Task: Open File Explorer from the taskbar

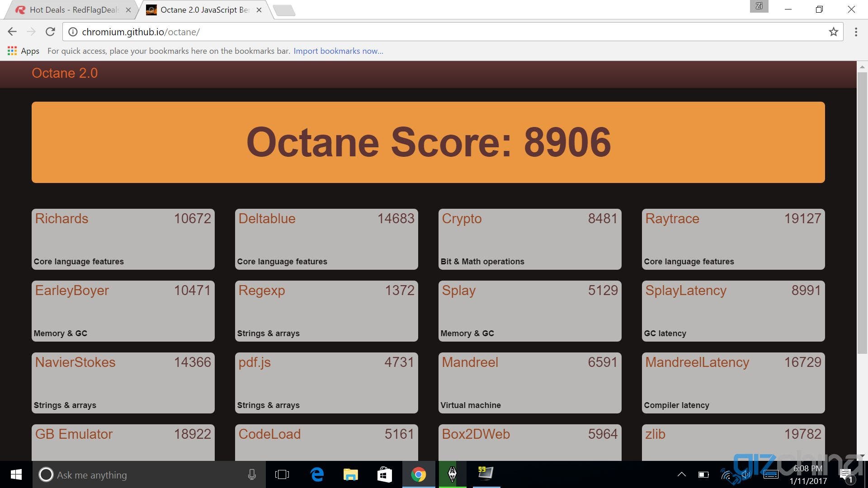Action: pyautogui.click(x=350, y=474)
